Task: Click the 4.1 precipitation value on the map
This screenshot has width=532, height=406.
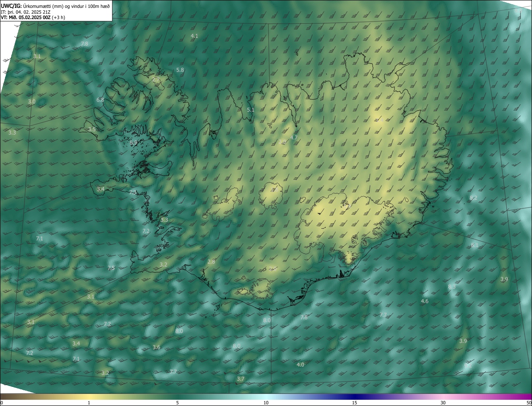Action: pos(194,36)
